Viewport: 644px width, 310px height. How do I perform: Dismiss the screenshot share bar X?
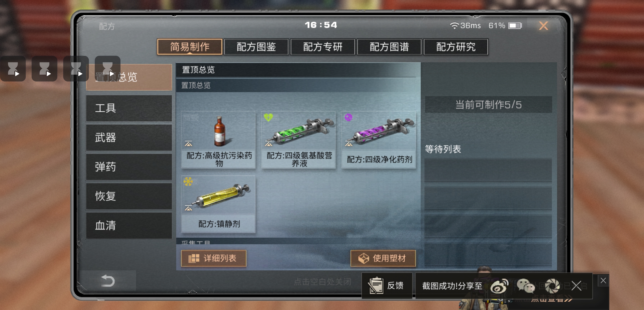click(576, 286)
